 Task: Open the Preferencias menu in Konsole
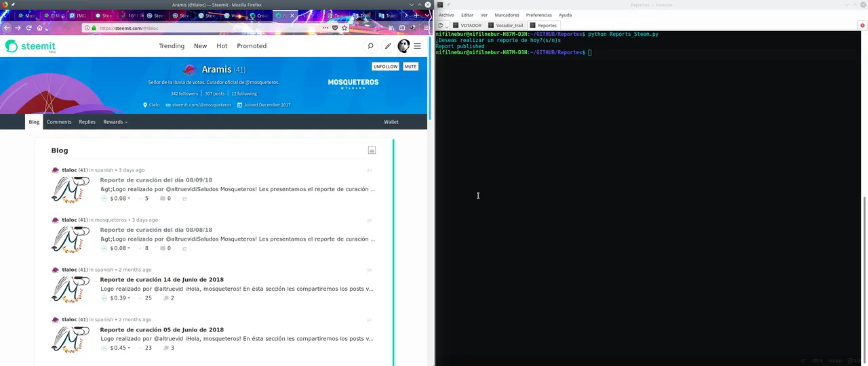tap(539, 15)
